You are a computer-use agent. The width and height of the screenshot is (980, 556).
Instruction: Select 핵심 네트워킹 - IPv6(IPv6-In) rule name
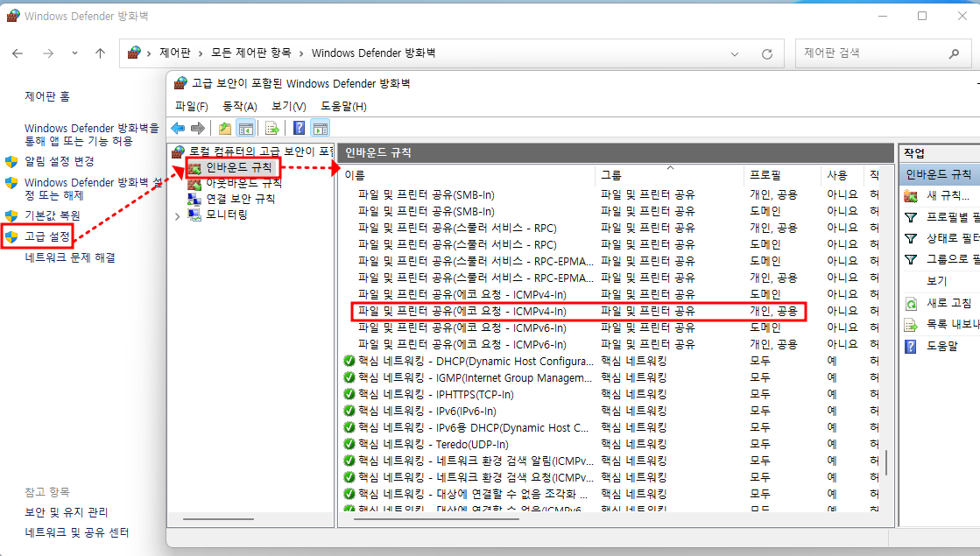427,411
